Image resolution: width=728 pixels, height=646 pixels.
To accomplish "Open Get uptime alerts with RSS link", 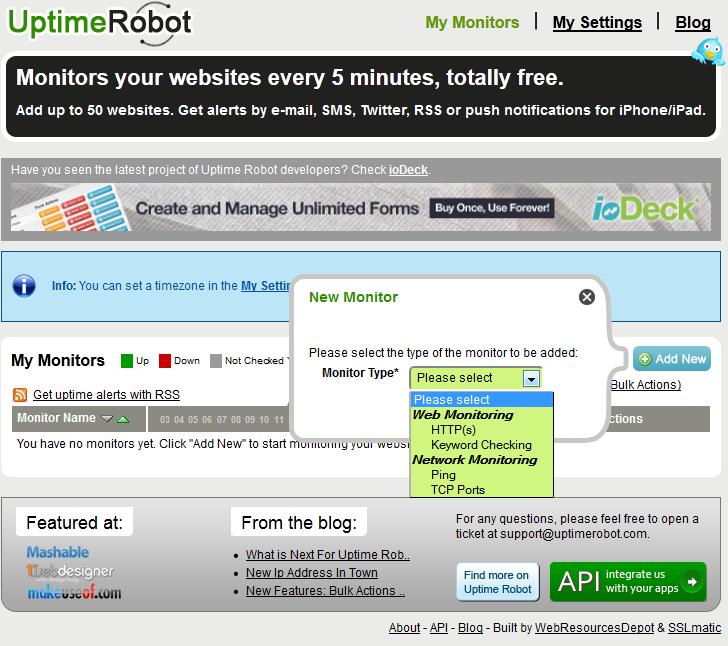I will pyautogui.click(x=106, y=395).
